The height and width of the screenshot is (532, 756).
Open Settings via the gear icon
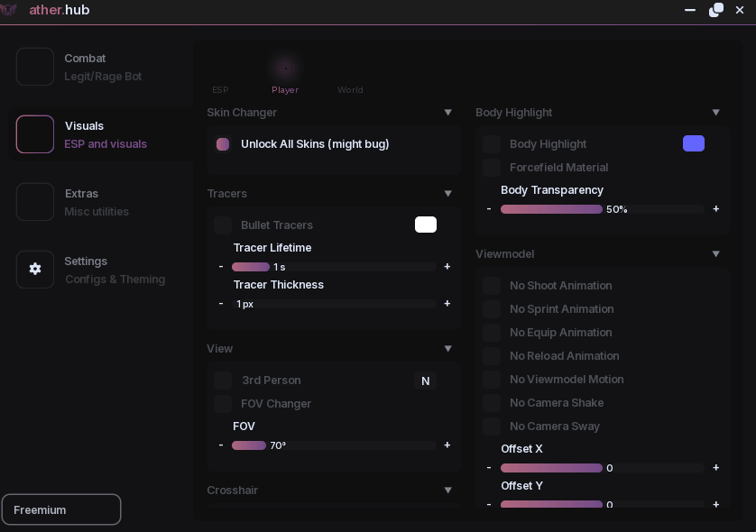pos(34,270)
